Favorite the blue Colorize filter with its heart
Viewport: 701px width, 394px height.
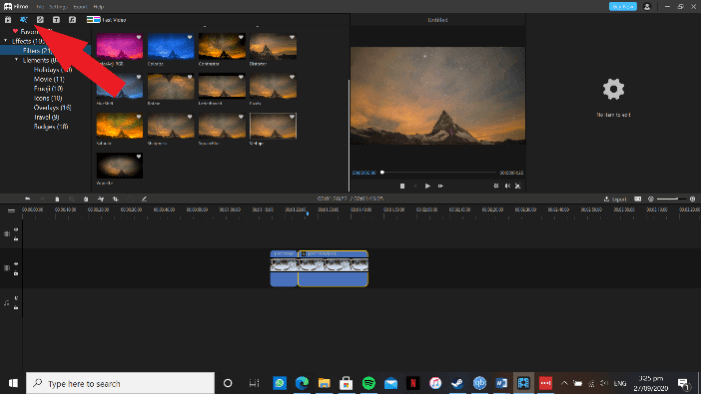tap(190, 37)
